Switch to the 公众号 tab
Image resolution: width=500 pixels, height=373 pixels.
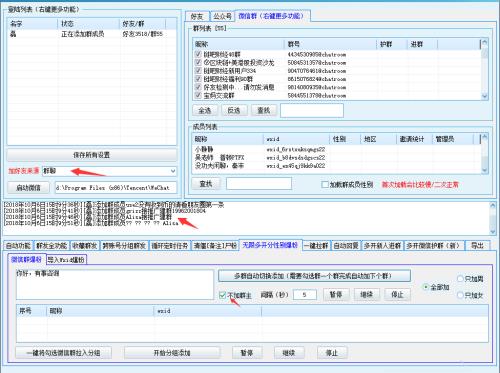point(222,16)
